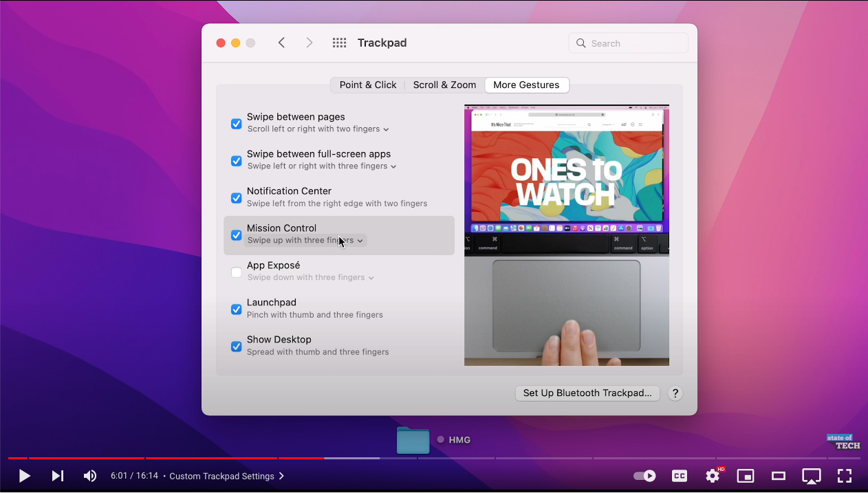
Task: Enable theater mode
Action: click(x=779, y=476)
